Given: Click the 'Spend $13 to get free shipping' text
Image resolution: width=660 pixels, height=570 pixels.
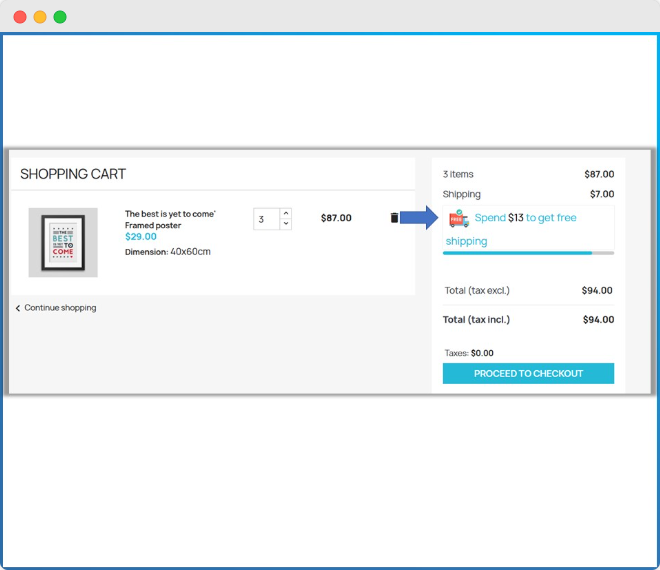Looking at the screenshot, I should pos(525,218).
